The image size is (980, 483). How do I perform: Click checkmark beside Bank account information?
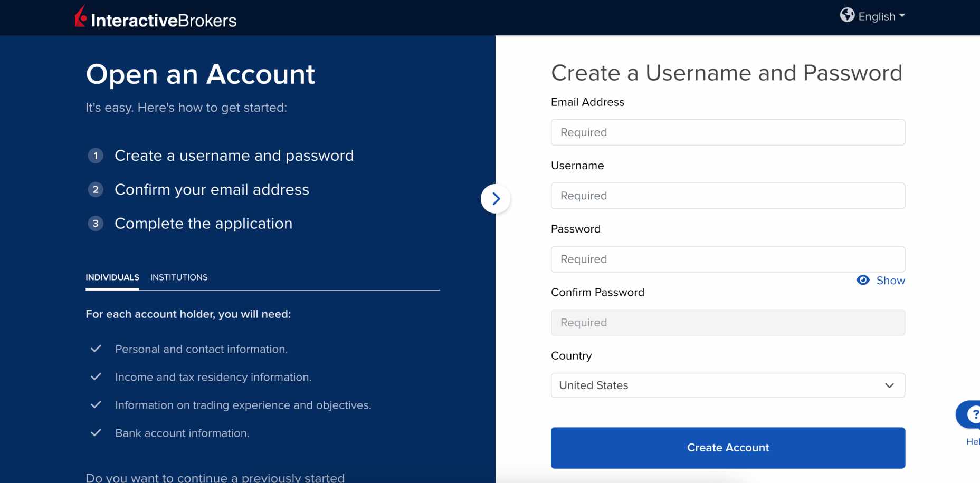(96, 432)
